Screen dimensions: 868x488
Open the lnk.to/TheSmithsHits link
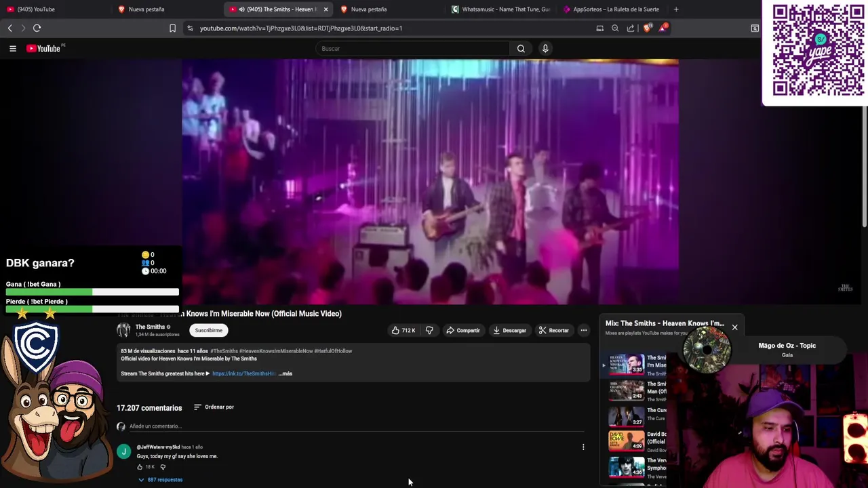click(x=243, y=373)
